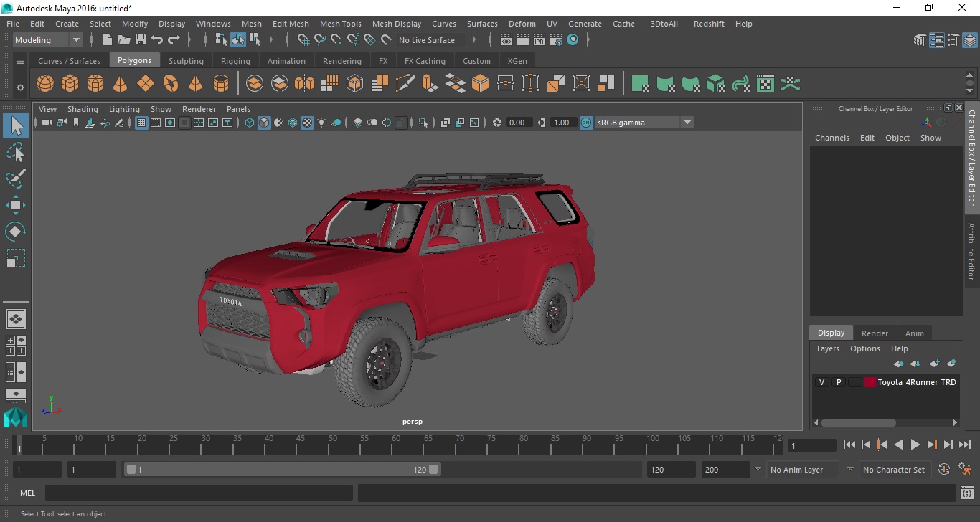980x522 pixels.
Task: Open the Edit Mesh menu
Action: click(291, 24)
